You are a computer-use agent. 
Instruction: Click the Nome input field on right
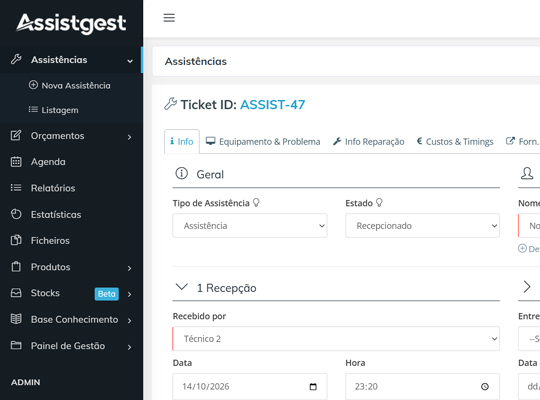pyautogui.click(x=529, y=226)
